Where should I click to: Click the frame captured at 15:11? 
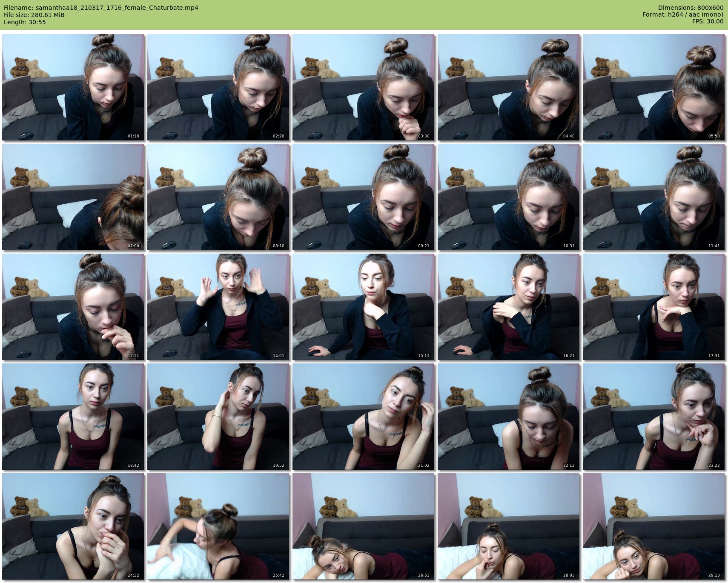pyautogui.click(x=364, y=307)
